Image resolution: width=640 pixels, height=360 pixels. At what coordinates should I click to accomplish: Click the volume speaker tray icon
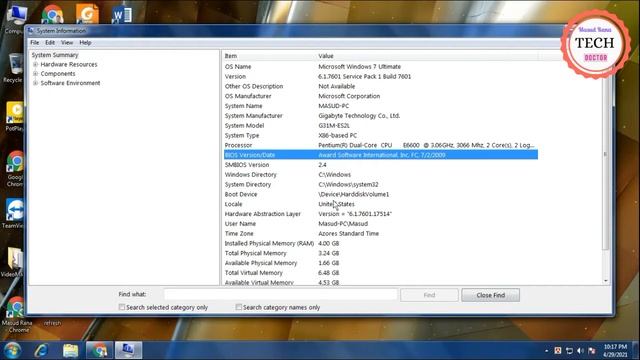[580, 351]
